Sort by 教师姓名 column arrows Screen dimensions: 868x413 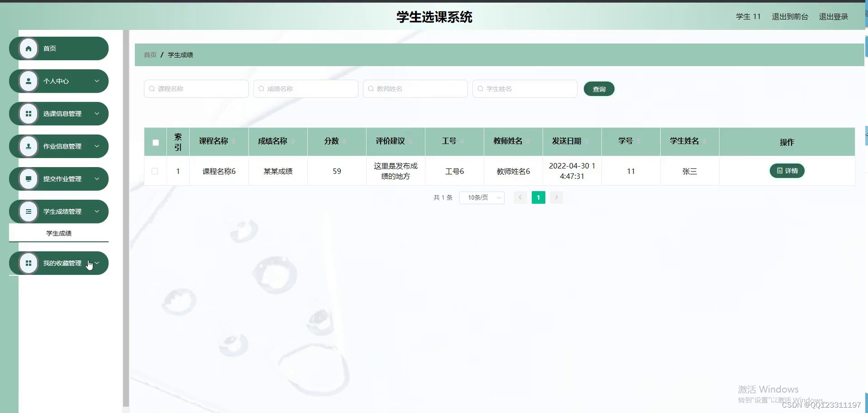(528, 142)
